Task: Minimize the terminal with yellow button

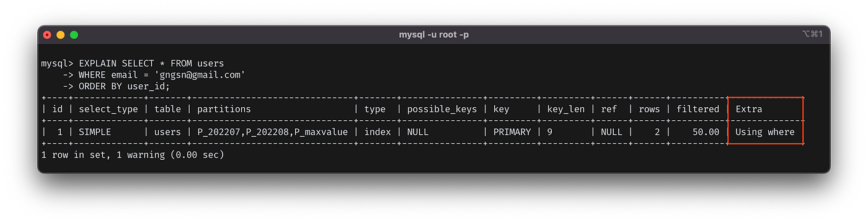Action: [61, 35]
